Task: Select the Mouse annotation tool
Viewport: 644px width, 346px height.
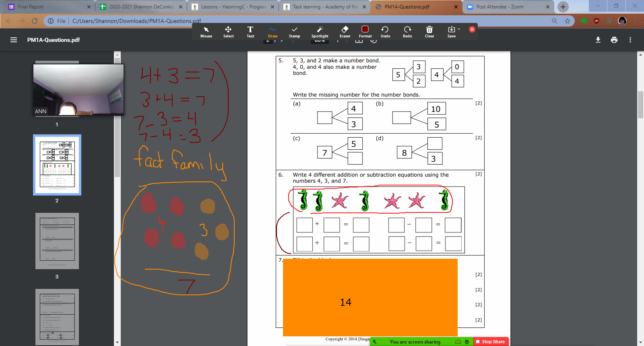Action: pos(206,32)
